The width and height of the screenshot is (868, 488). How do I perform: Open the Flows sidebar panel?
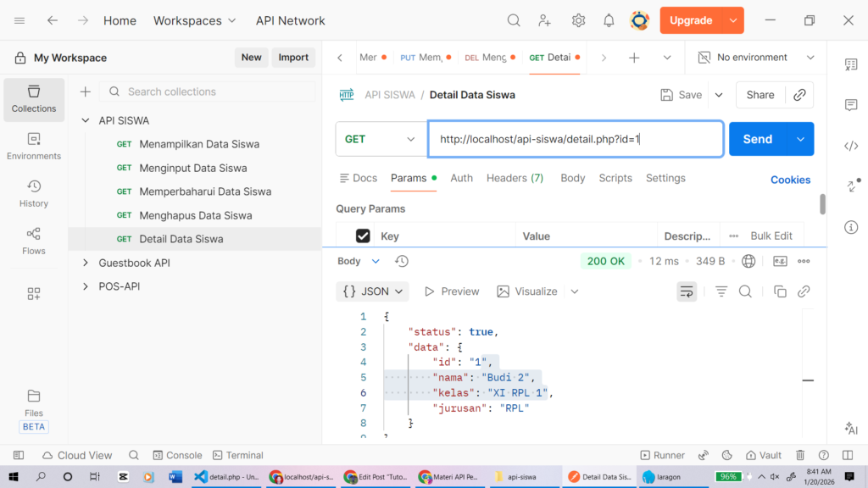coord(34,241)
